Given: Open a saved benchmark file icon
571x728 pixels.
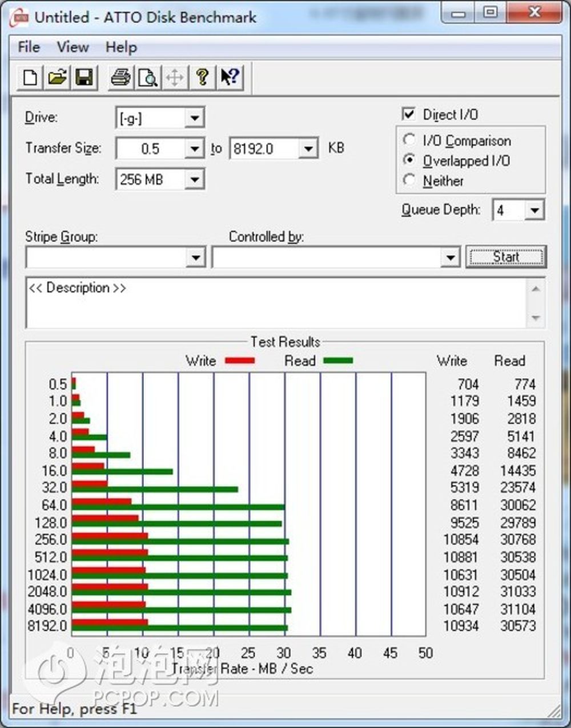Looking at the screenshot, I should (57, 77).
